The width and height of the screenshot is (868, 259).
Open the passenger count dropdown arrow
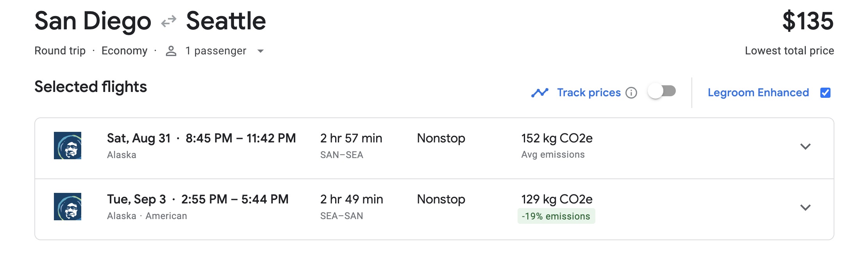click(261, 51)
